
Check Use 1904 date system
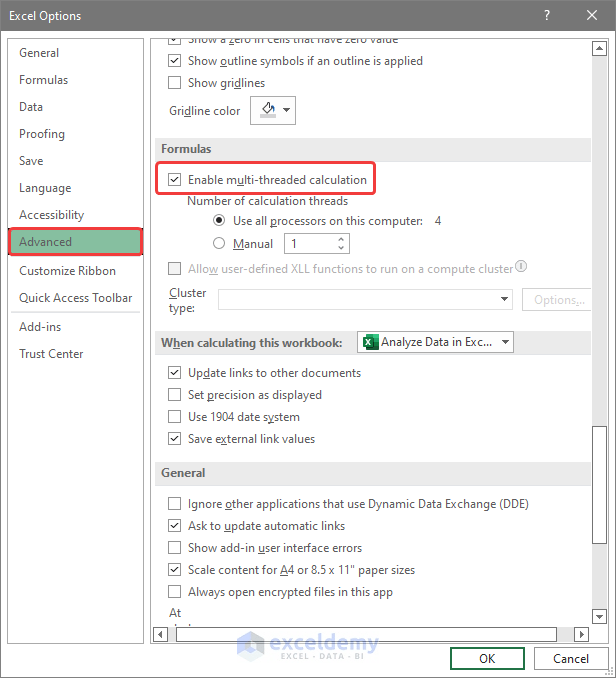tap(175, 417)
